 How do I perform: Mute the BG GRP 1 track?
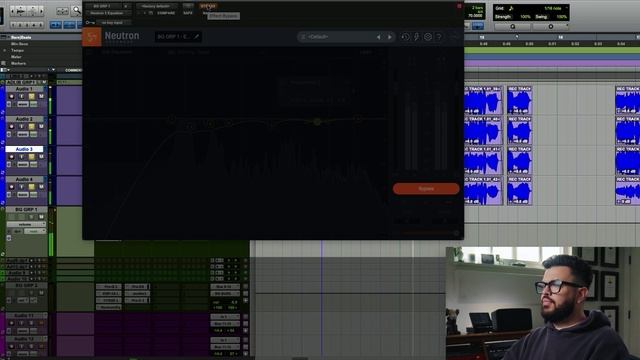[x=41, y=217]
